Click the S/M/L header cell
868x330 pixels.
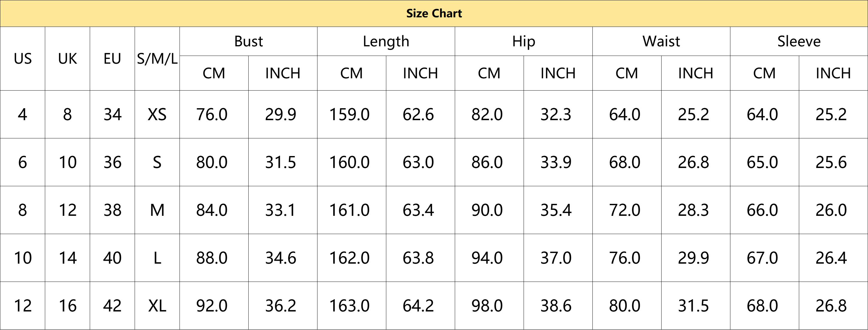[x=157, y=59]
